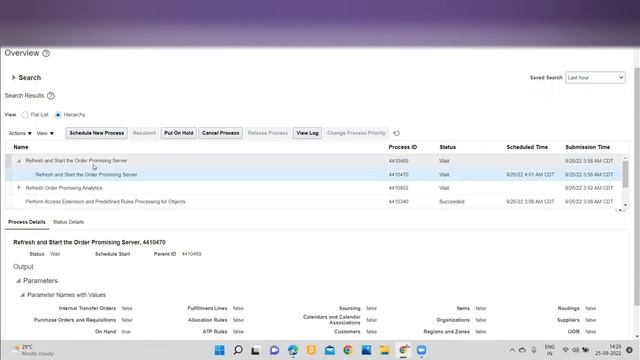Open Microsoft Edge from the taskbar
Image resolution: width=640 pixels, height=360 pixels.
pos(293,350)
